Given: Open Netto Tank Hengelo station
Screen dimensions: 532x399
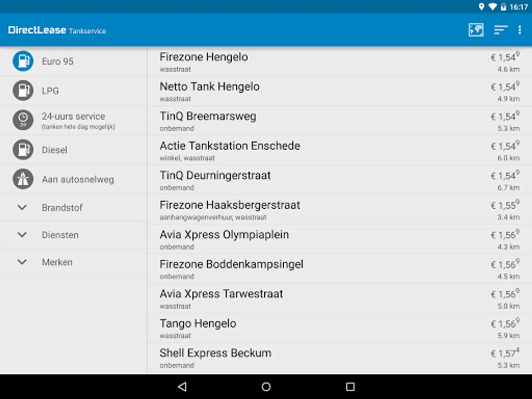Looking at the screenshot, I should 340,91.
